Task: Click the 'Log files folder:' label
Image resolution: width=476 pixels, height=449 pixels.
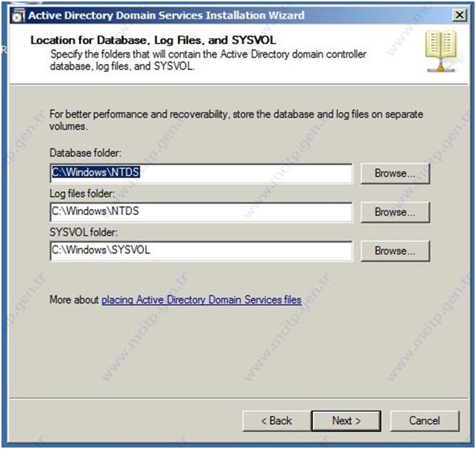Action: [x=82, y=193]
